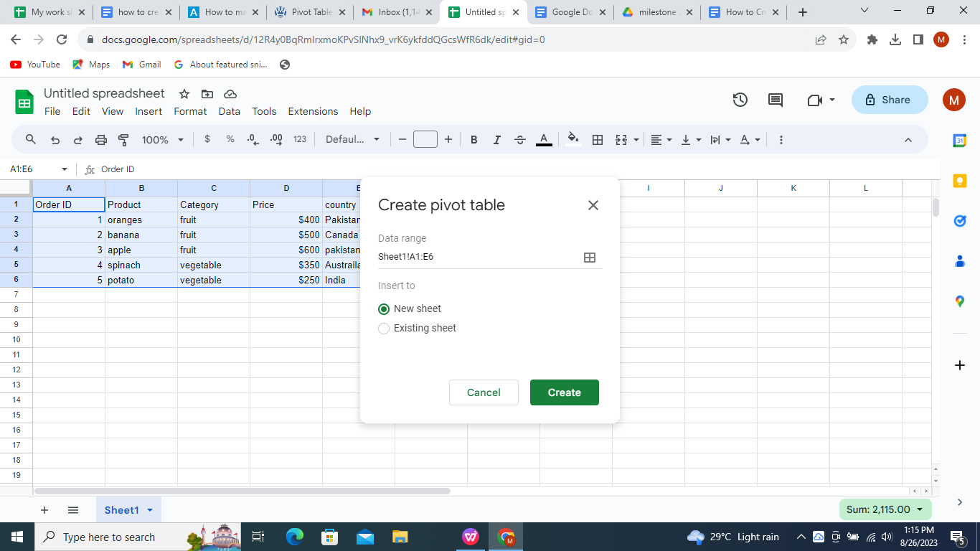980x551 pixels.
Task: Click the insert link icon
Action: tap(781, 139)
